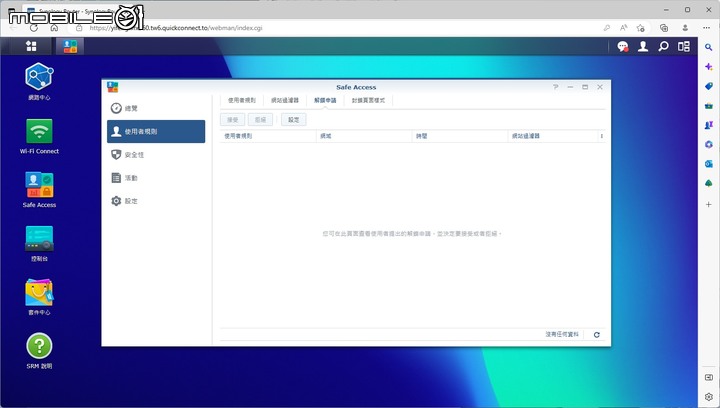Click Edge sidebar settings gear
The height and width of the screenshot is (408, 720).
709,397
